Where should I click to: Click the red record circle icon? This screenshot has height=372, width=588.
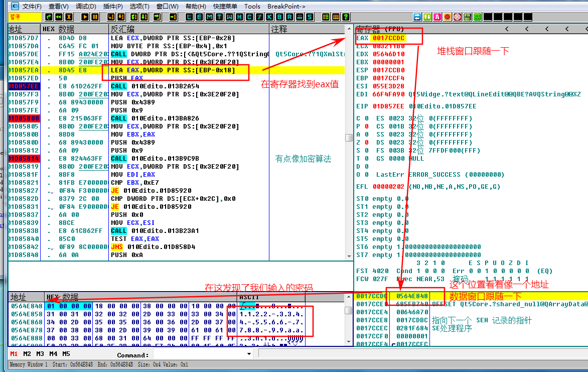coord(448,17)
